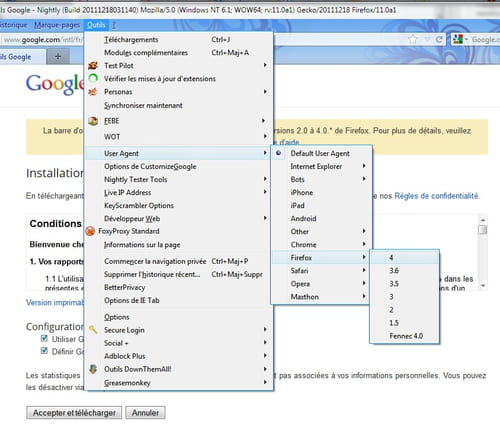Open Options de IE Tab
Screen dimensions: 500x425
(x=179, y=300)
